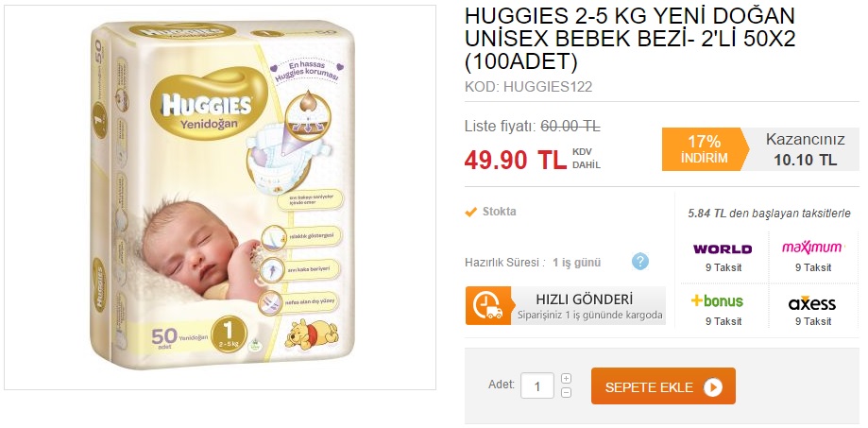This screenshot has height=428, width=868.
Task: Click the Hızlı Gönderi banner
Action: (565, 305)
